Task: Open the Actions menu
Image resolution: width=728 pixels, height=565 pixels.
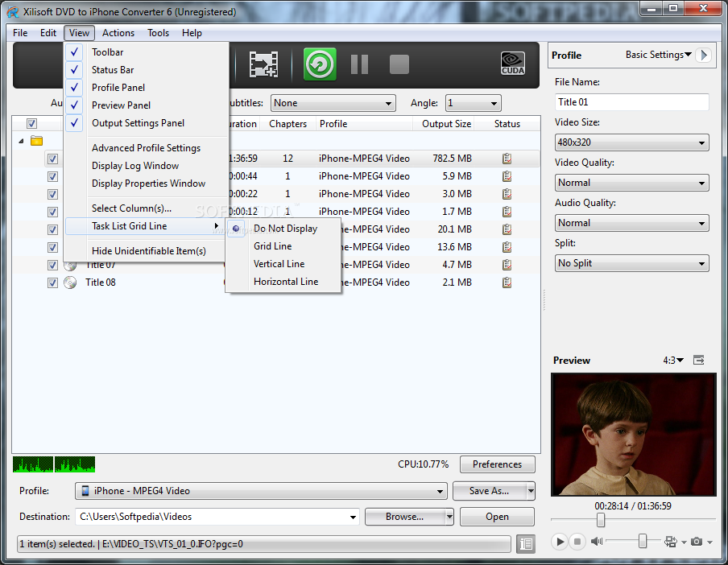Action: tap(118, 33)
